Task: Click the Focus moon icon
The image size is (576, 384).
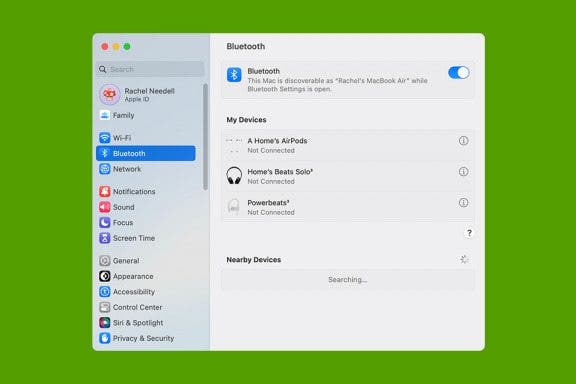Action: (105, 223)
